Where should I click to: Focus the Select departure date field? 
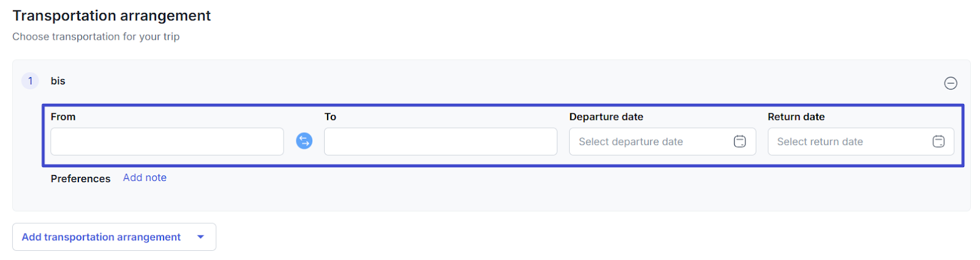click(663, 141)
